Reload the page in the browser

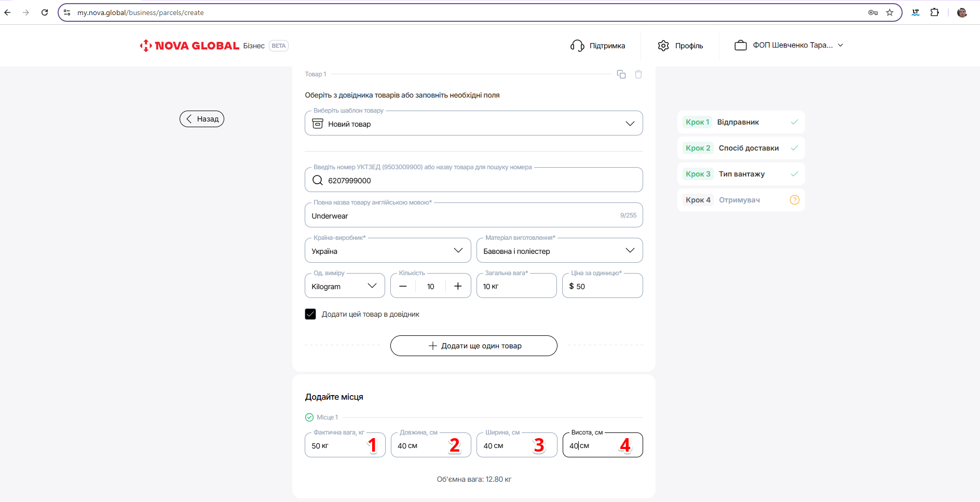click(45, 12)
